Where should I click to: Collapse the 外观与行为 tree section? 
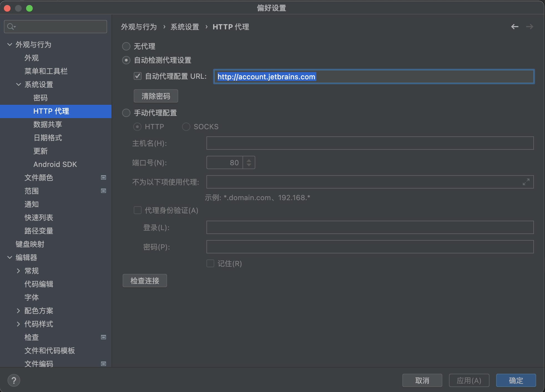point(10,44)
